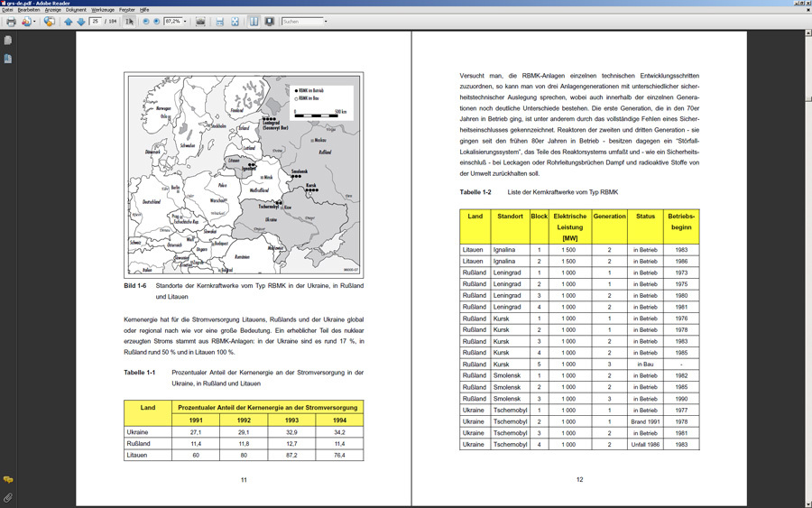Click the zoom percentage field 87,2%
This screenshot has width=812, height=508.
pyautogui.click(x=173, y=22)
